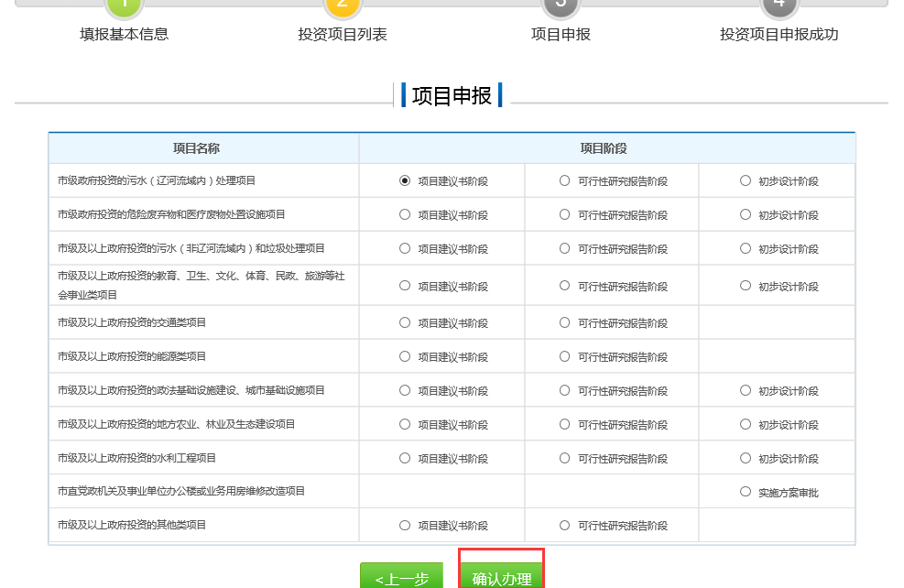Select 项目建议书阶段 for 污水(辽河流域内)处理项目

(x=405, y=180)
